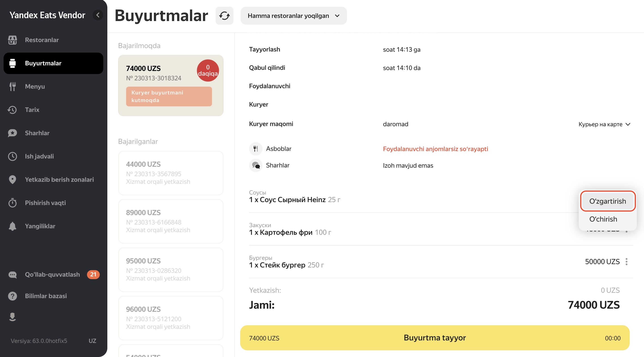Click the Sharhlar star bubble icon
This screenshot has height=357, width=644.
[x=12, y=133]
